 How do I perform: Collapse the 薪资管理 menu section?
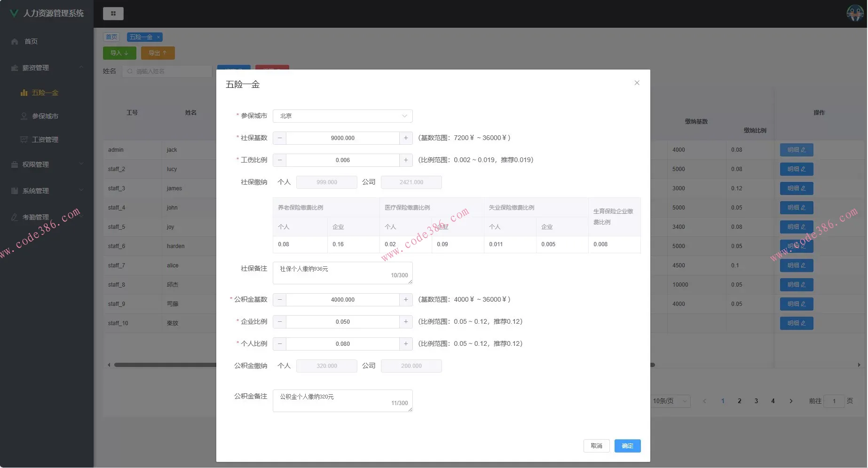pos(81,67)
